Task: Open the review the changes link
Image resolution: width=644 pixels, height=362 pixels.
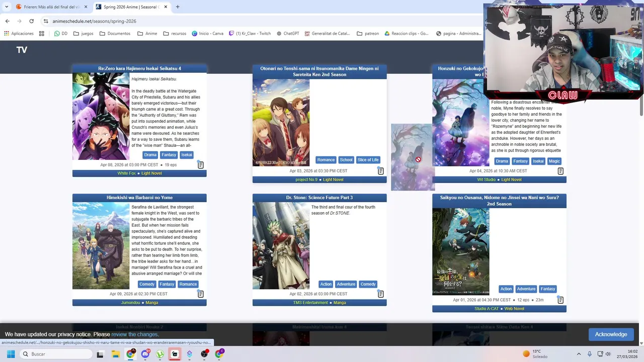Action: (135, 334)
